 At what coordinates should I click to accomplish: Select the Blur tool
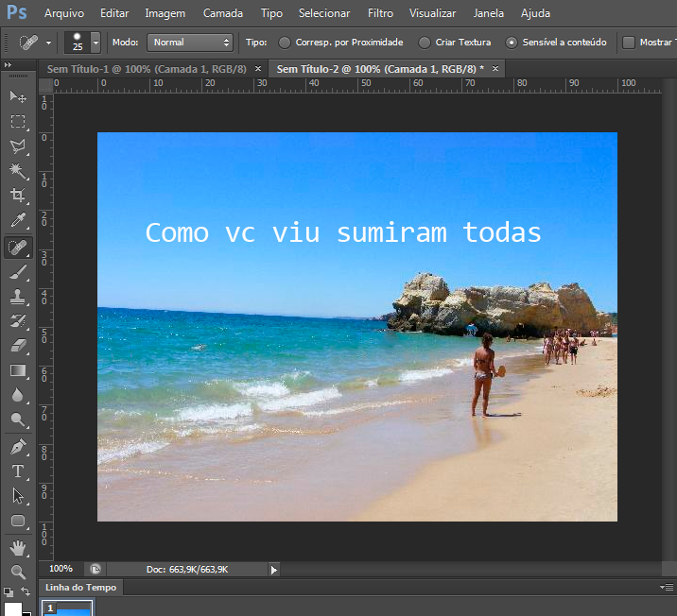coord(18,395)
